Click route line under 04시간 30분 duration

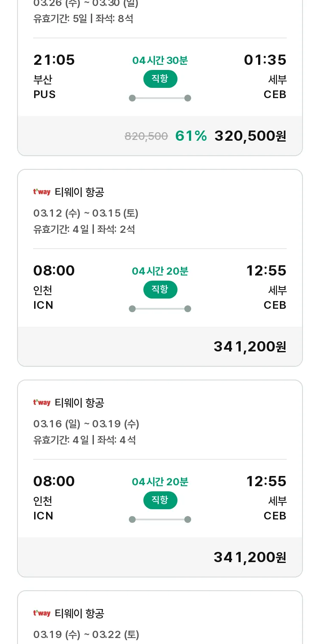tap(160, 98)
